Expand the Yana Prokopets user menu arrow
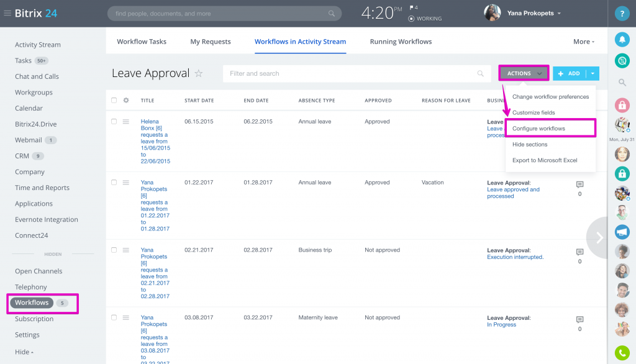This screenshot has width=636, height=364. (x=560, y=14)
